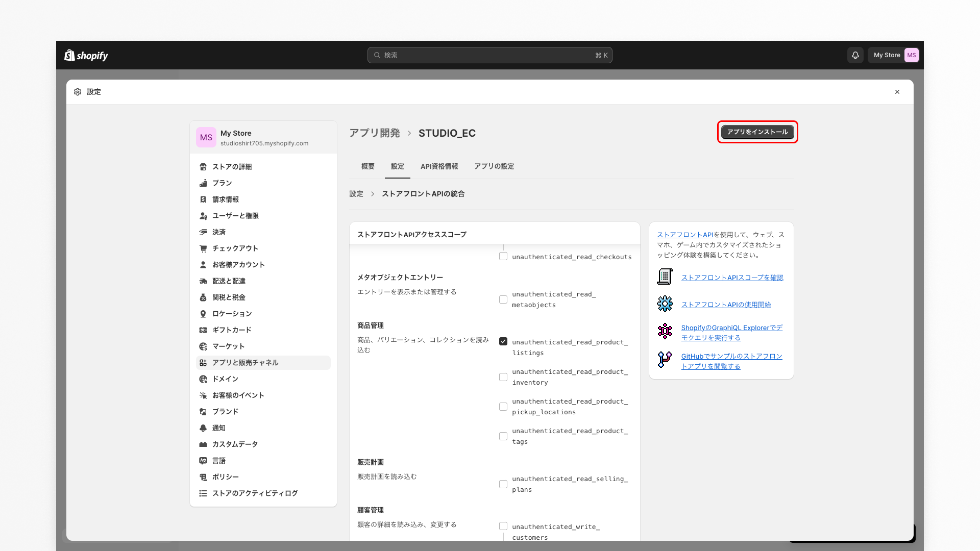The height and width of the screenshot is (551, 980).
Task: Click the お客様のイベント cursor icon
Action: (203, 395)
